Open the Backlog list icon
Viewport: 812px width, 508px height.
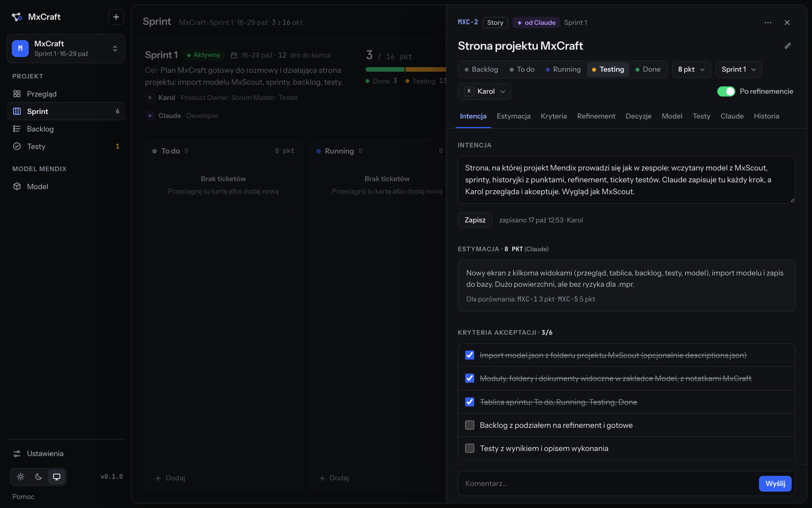click(x=17, y=129)
